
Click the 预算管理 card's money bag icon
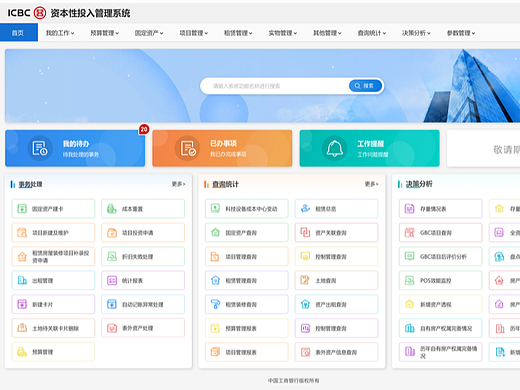(x=22, y=352)
